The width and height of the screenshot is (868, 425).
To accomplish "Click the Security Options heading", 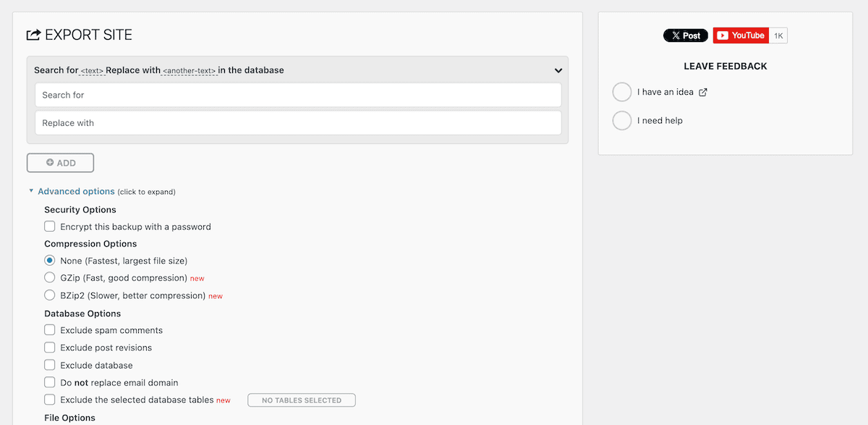I will pos(80,210).
